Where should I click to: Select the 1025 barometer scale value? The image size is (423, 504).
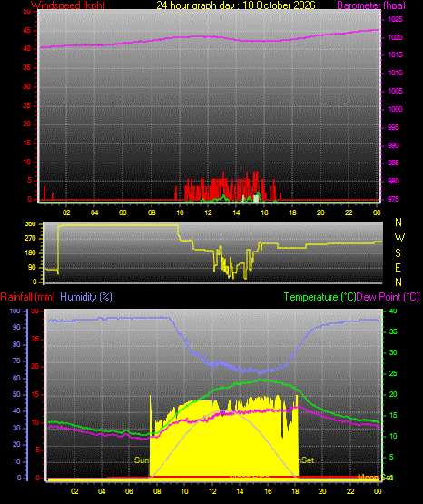(x=395, y=20)
